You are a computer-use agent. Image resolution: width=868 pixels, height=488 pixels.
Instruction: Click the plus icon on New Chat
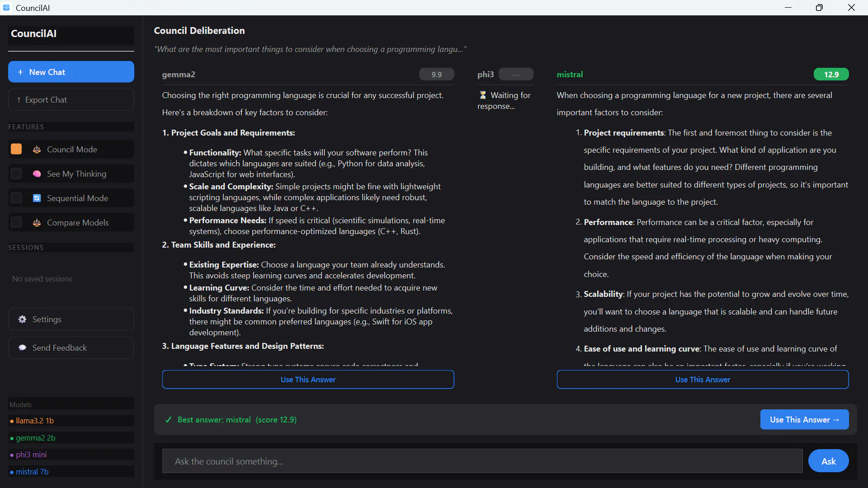click(20, 72)
